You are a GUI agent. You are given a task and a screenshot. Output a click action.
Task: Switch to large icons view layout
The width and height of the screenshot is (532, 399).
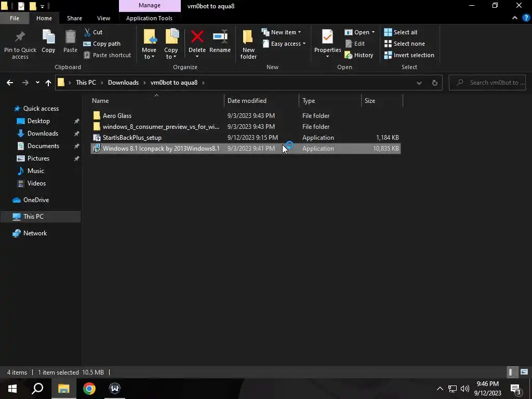524,372
